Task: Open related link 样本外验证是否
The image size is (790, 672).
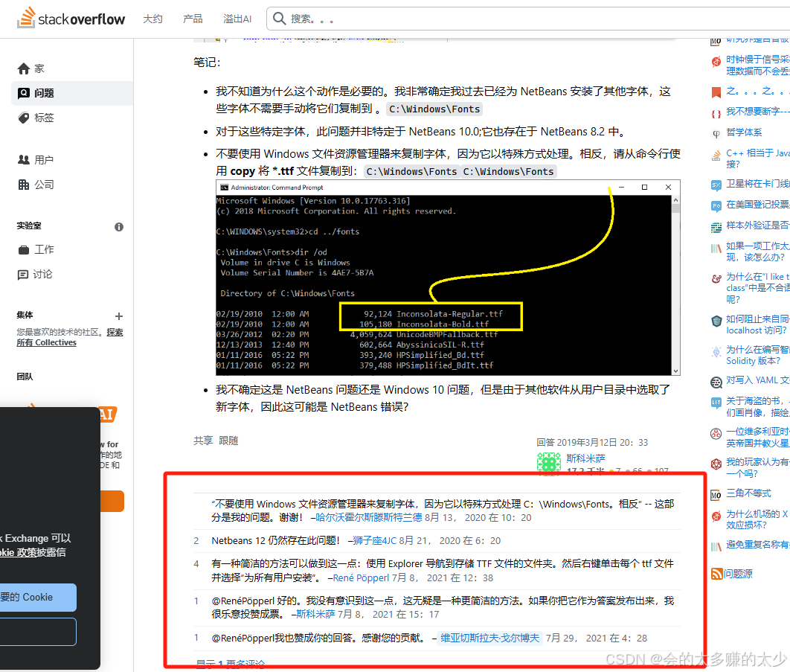Action: tap(758, 225)
